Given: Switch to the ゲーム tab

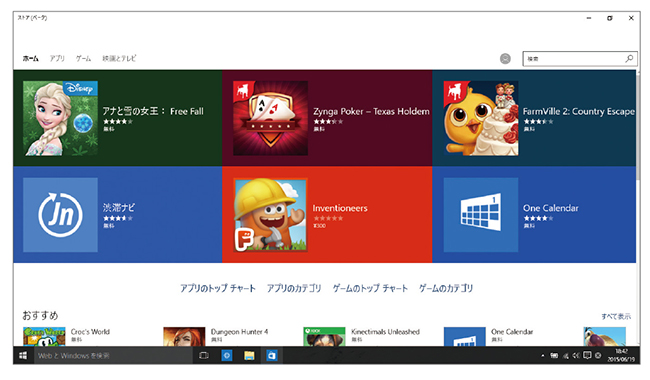Looking at the screenshot, I should (83, 58).
